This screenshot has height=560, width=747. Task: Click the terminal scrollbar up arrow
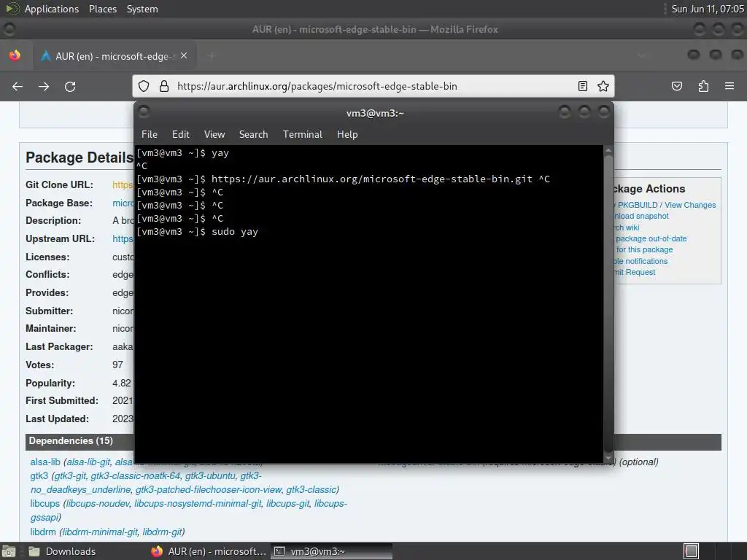(608, 150)
